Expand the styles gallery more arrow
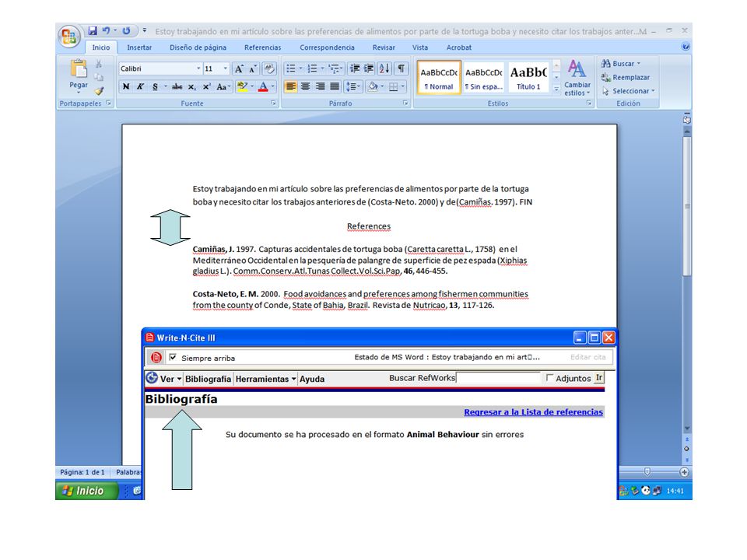747x560 pixels. (x=556, y=89)
